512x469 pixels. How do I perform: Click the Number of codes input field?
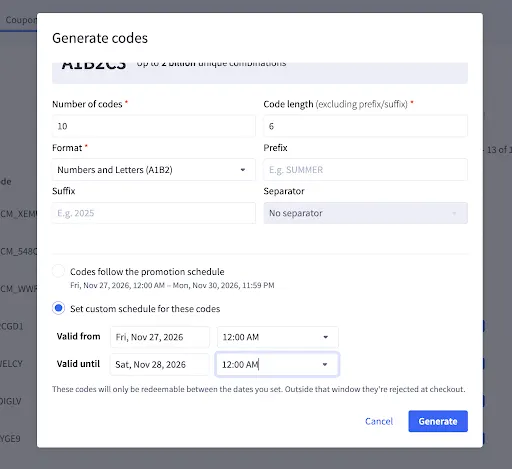point(154,126)
